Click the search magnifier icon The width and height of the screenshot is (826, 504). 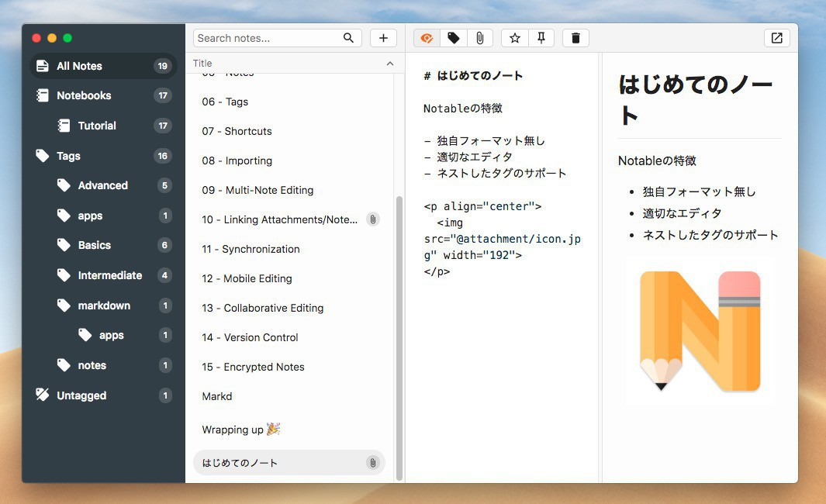click(x=349, y=38)
